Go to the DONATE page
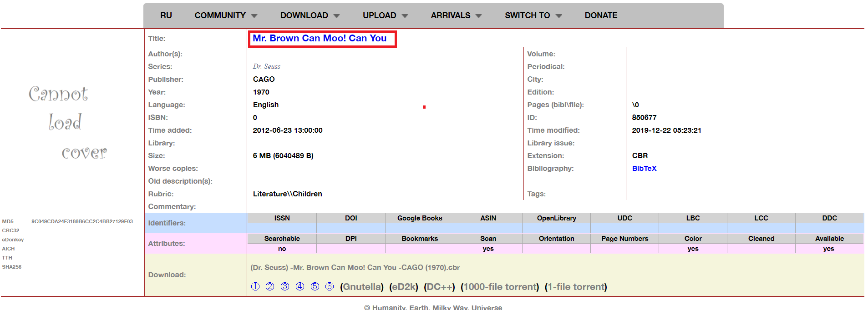868x310 pixels. (x=601, y=15)
